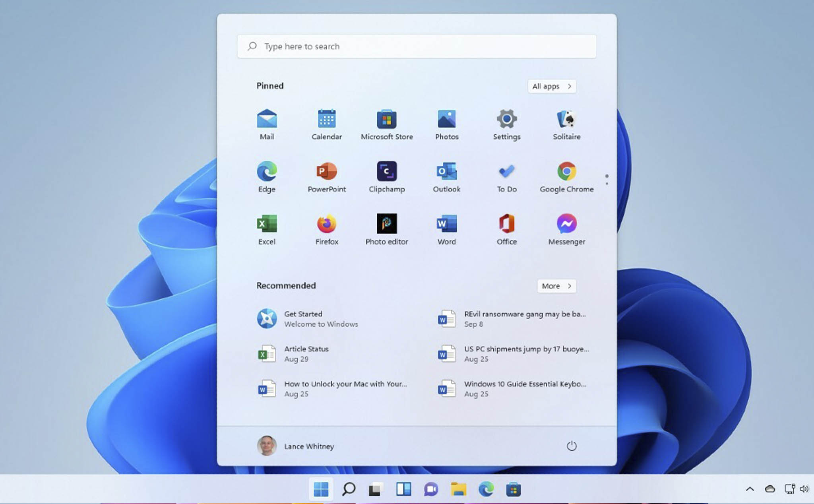Open the Article Status spreadsheet
Screen dimensions: 814x504
[x=293, y=354]
